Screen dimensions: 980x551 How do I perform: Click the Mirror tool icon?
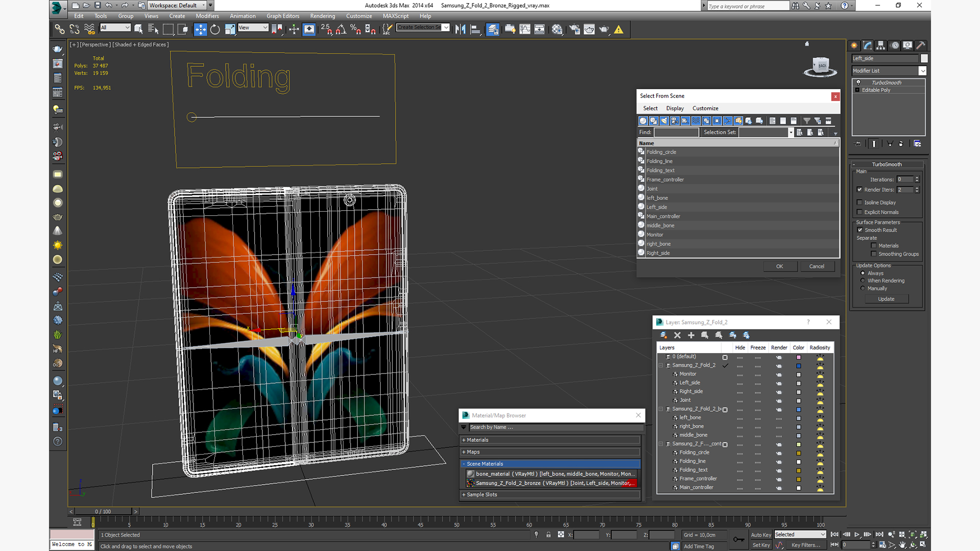(x=460, y=30)
